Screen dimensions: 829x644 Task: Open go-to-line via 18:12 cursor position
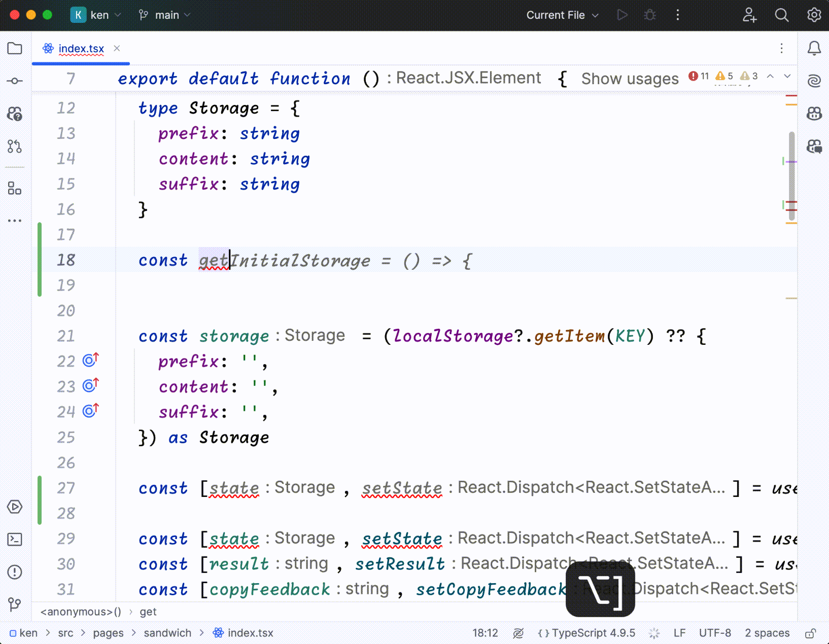point(485,633)
